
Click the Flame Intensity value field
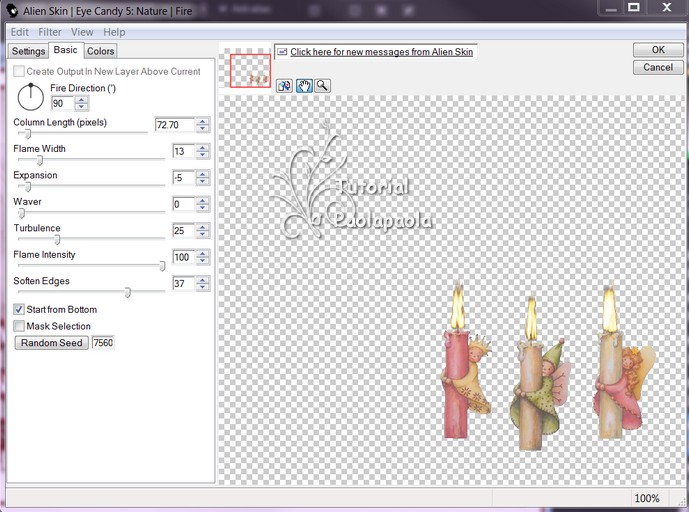click(184, 257)
